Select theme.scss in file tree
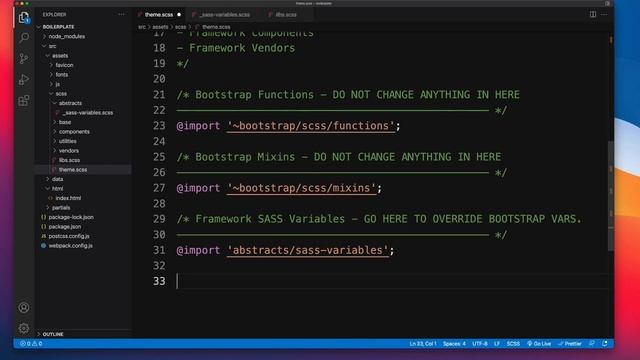The width and height of the screenshot is (640, 360). tap(73, 169)
